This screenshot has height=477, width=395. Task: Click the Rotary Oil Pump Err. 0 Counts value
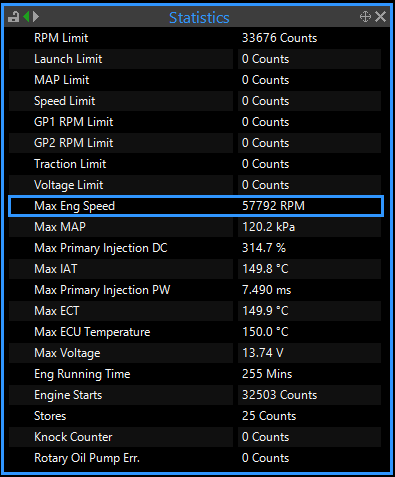click(x=265, y=458)
